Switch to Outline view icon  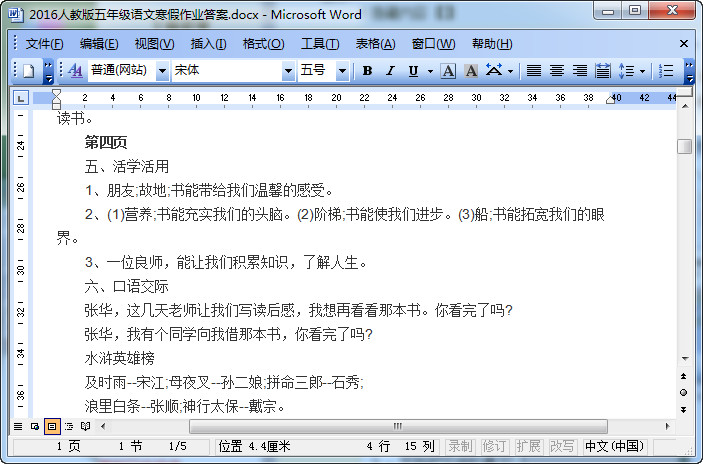click(69, 426)
